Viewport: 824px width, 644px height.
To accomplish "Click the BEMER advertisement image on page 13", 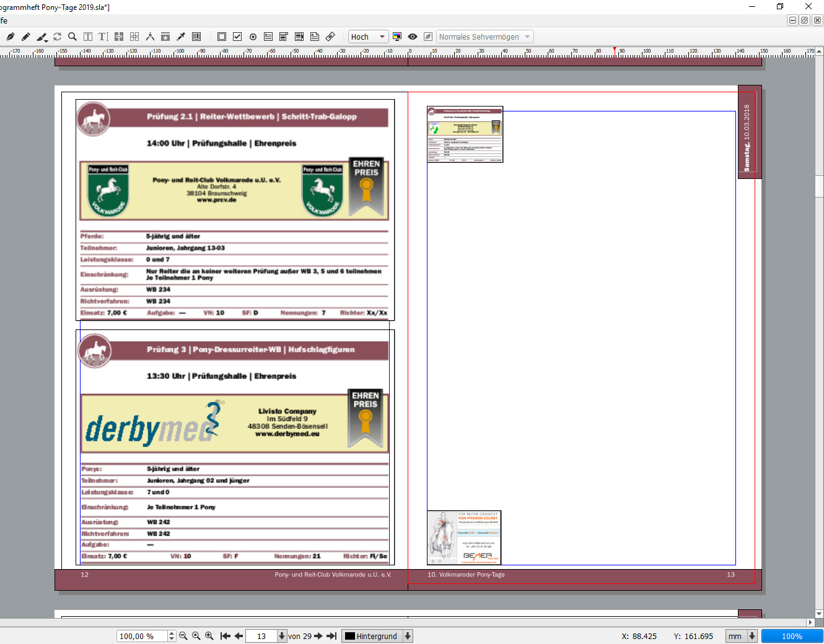I will 464,537.
